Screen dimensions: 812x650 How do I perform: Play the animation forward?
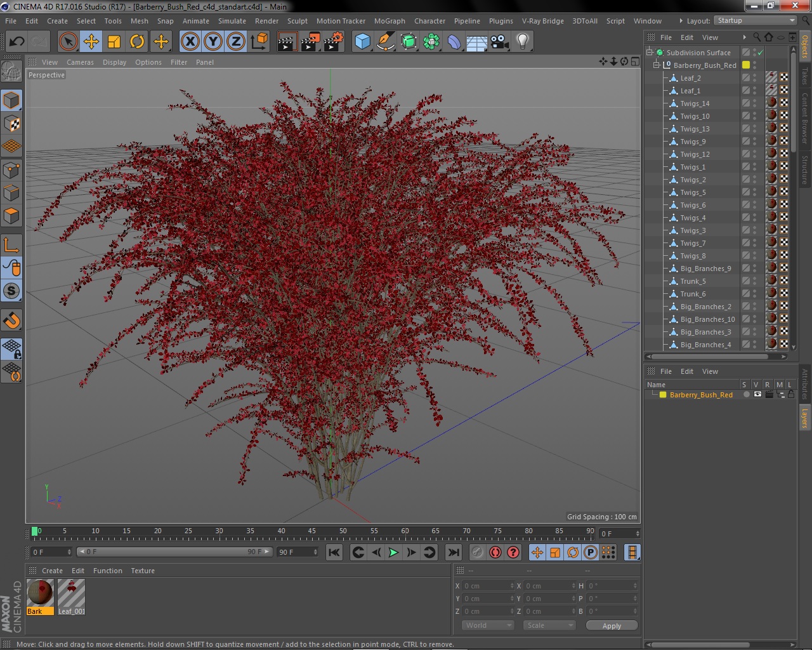coord(393,552)
